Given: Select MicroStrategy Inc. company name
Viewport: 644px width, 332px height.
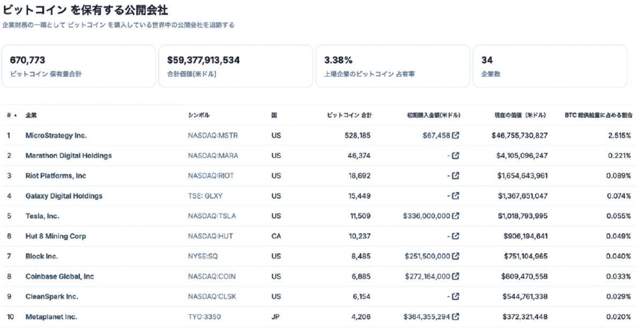Looking at the screenshot, I should (x=56, y=136).
